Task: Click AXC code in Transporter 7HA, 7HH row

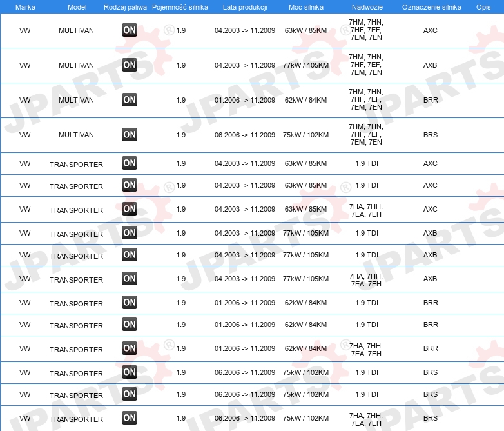Action: (431, 209)
